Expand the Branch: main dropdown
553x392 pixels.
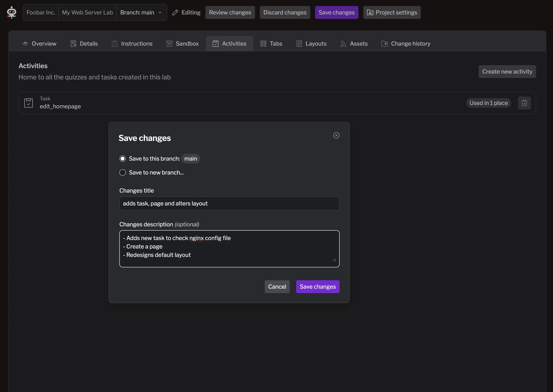click(141, 12)
